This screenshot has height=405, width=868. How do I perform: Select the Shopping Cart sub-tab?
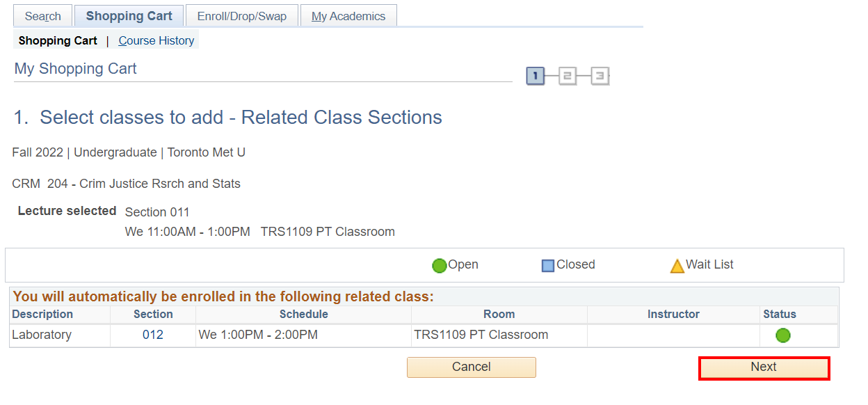58,40
